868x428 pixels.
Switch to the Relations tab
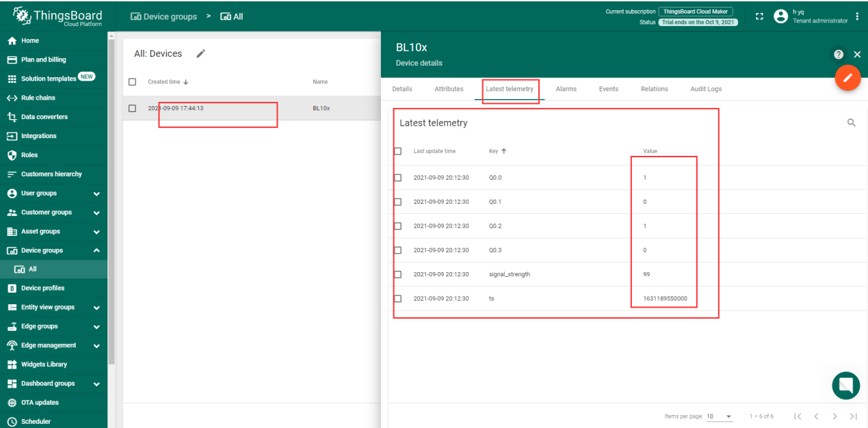pyautogui.click(x=654, y=89)
